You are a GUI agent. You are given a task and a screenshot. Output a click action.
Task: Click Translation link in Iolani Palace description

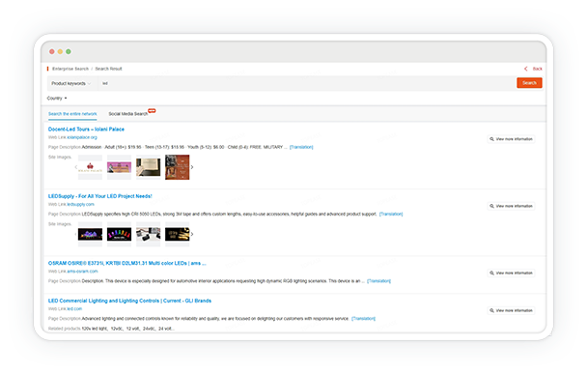tap(301, 147)
